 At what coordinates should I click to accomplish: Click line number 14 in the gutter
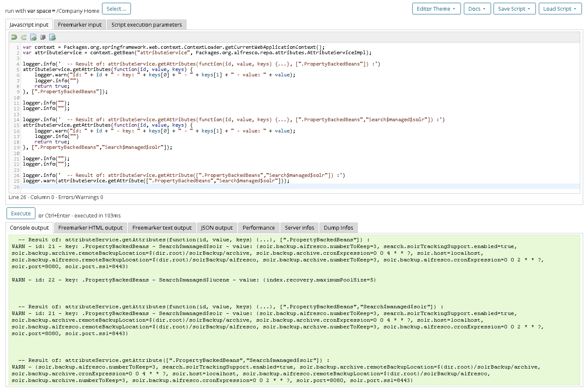[x=17, y=120]
